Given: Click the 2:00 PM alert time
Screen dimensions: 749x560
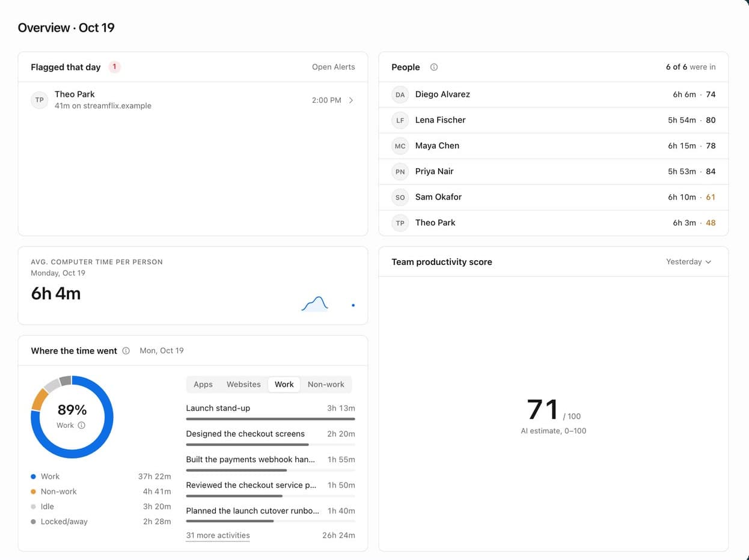Looking at the screenshot, I should 326,100.
